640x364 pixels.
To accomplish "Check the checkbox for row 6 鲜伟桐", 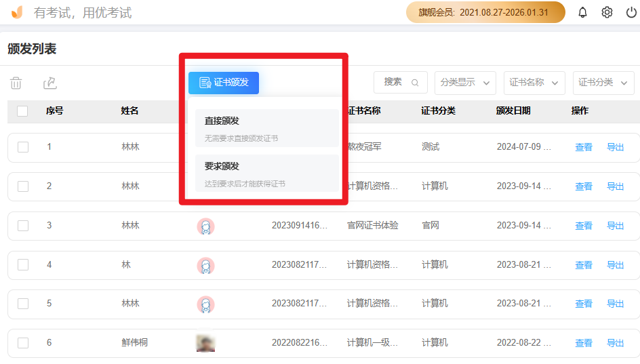I will [x=23, y=343].
